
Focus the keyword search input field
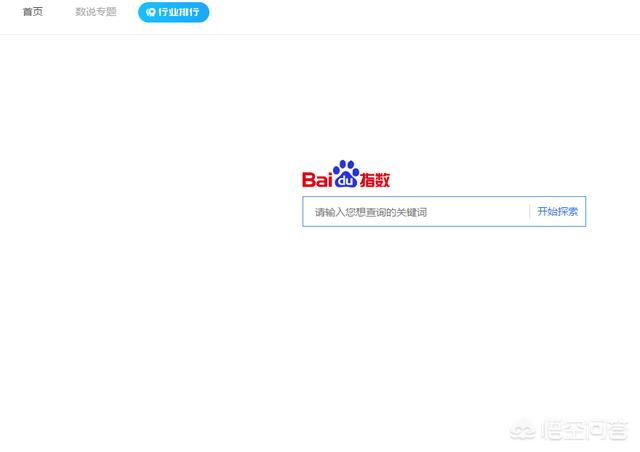416,212
